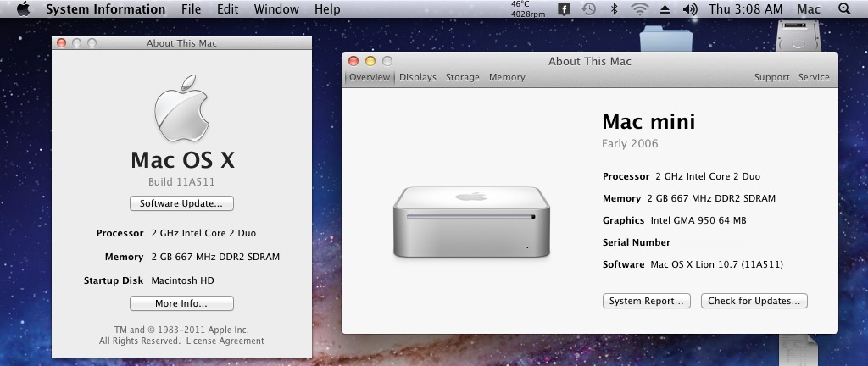The width and height of the screenshot is (868, 366).
Task: Minimize the large About This Mac window
Action: click(x=370, y=61)
